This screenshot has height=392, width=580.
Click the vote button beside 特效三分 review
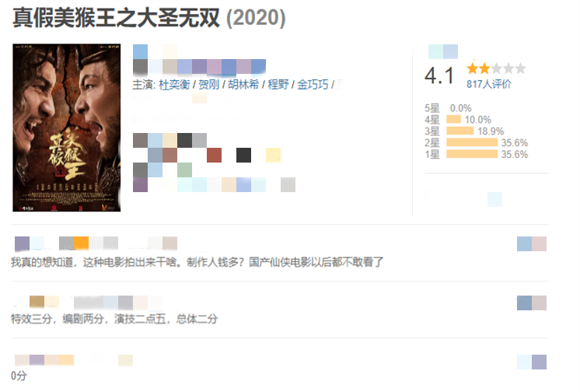[532, 303]
